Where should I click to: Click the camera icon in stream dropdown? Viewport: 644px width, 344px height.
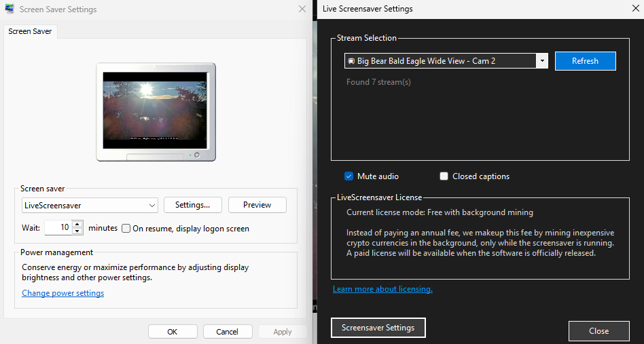pos(351,61)
